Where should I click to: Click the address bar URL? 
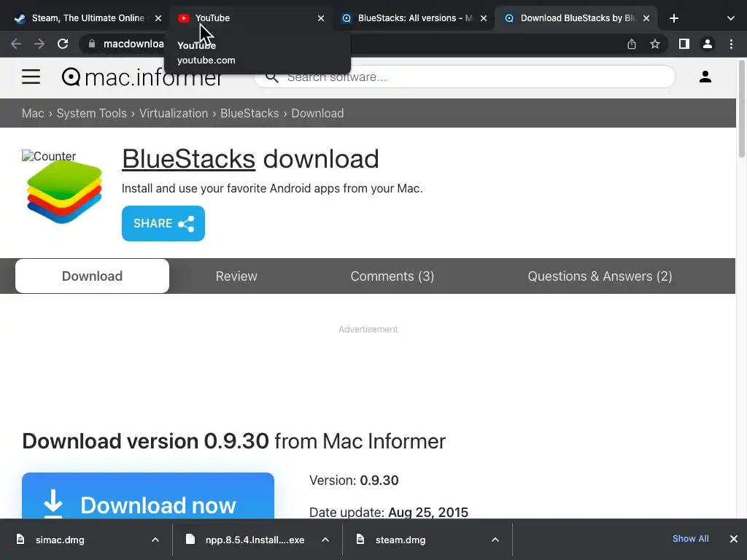[x=133, y=44]
